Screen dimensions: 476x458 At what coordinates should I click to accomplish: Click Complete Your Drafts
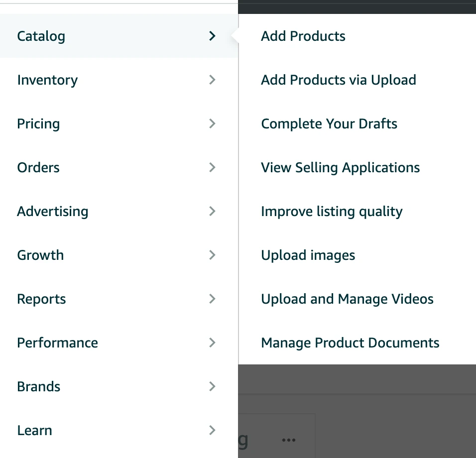(x=329, y=123)
